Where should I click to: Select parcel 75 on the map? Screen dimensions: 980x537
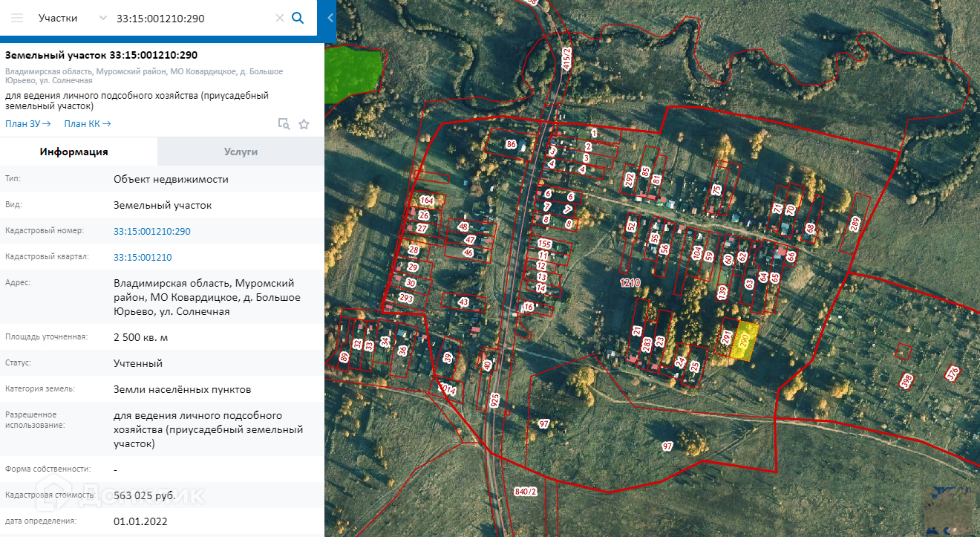click(x=716, y=189)
